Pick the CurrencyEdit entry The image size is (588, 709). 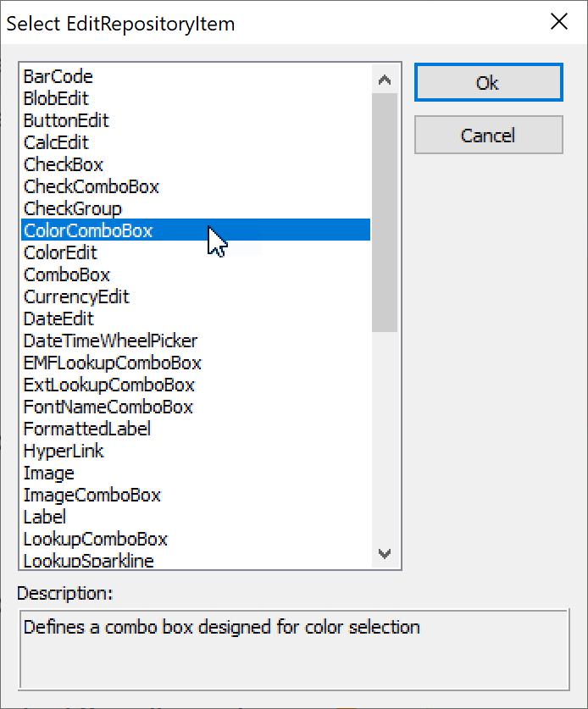pyautogui.click(x=76, y=297)
